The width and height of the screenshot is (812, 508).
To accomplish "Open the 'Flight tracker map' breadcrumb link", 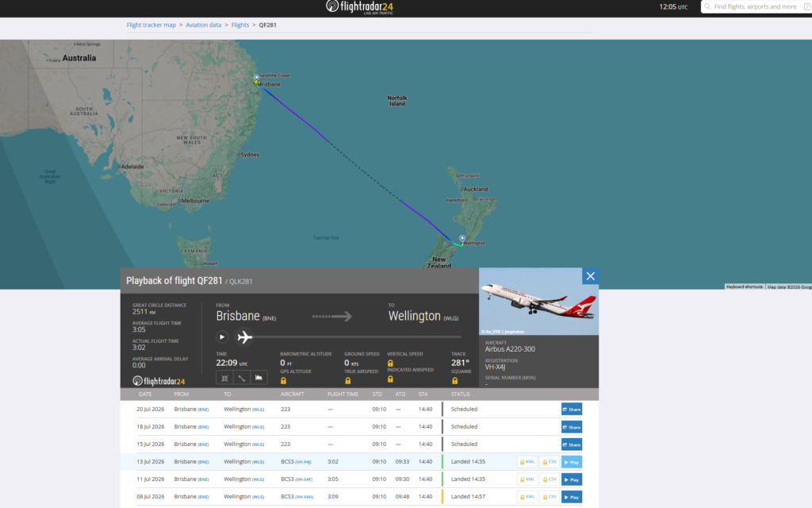I will pyautogui.click(x=151, y=25).
